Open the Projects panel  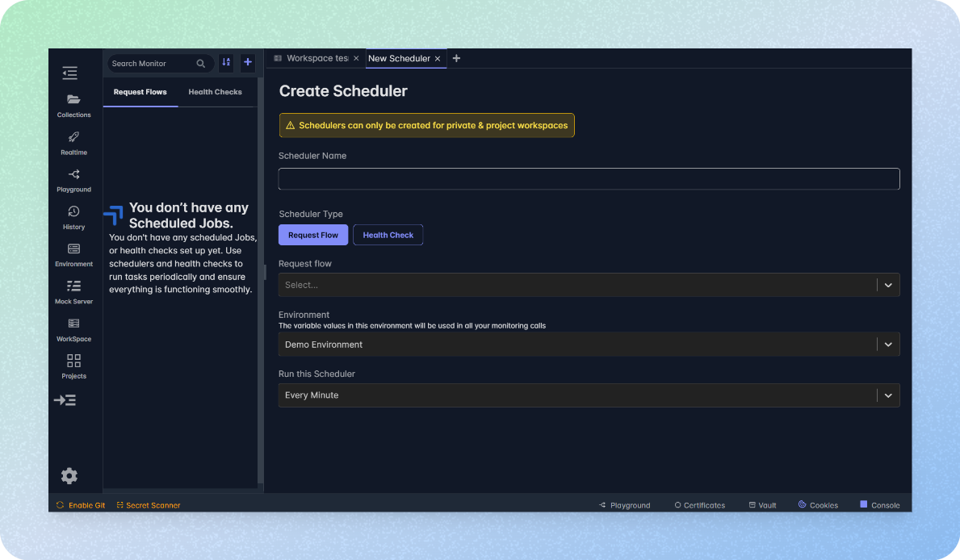tap(73, 367)
